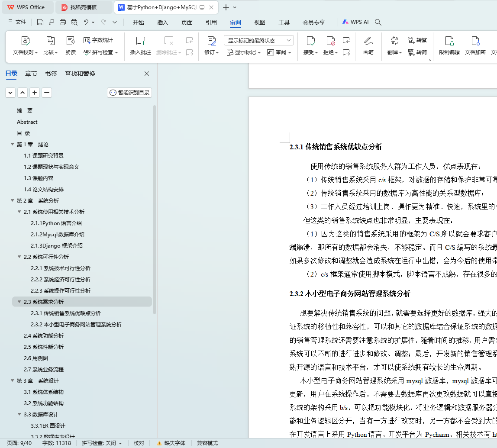Click 接受 accept changes icon

310,45
